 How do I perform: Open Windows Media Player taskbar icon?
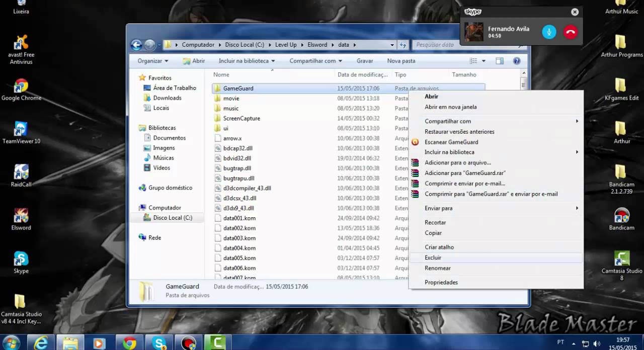click(99, 343)
